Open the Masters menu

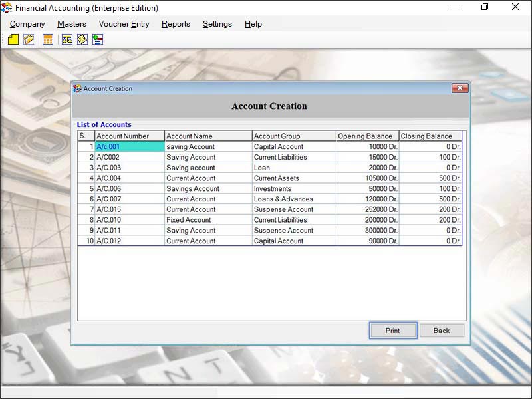tap(72, 24)
